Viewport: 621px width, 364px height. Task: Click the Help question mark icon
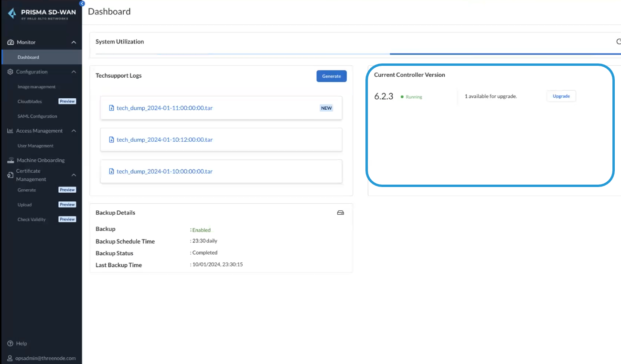(x=11, y=343)
